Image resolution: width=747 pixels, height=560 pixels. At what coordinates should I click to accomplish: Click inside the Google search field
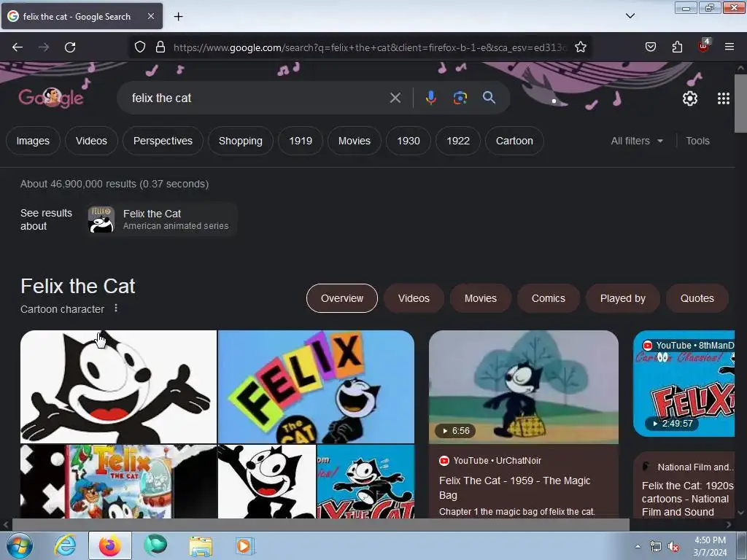258,98
